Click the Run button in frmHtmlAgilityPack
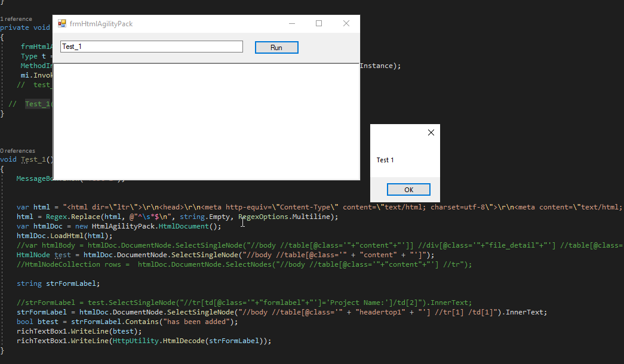 tap(276, 47)
